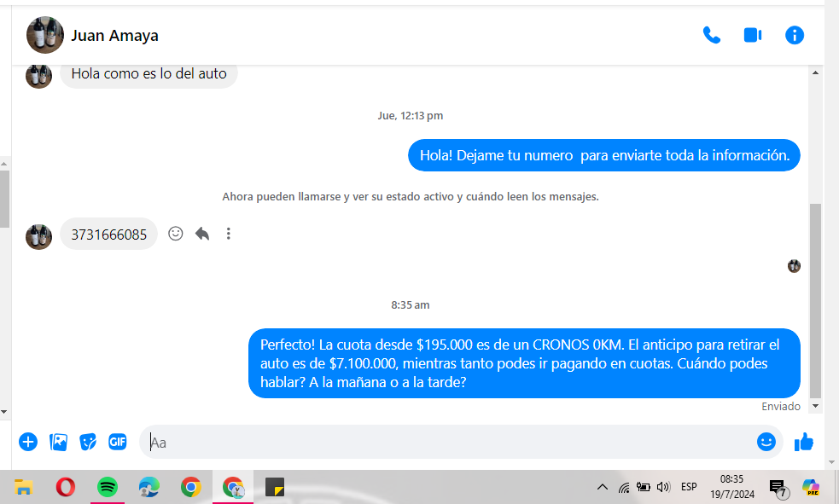Click the 'Enviado' status label
This screenshot has height=504, width=839.
[x=781, y=406]
